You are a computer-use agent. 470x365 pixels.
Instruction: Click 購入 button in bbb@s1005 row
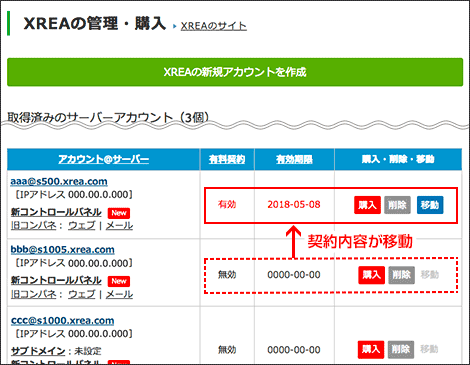coord(372,275)
